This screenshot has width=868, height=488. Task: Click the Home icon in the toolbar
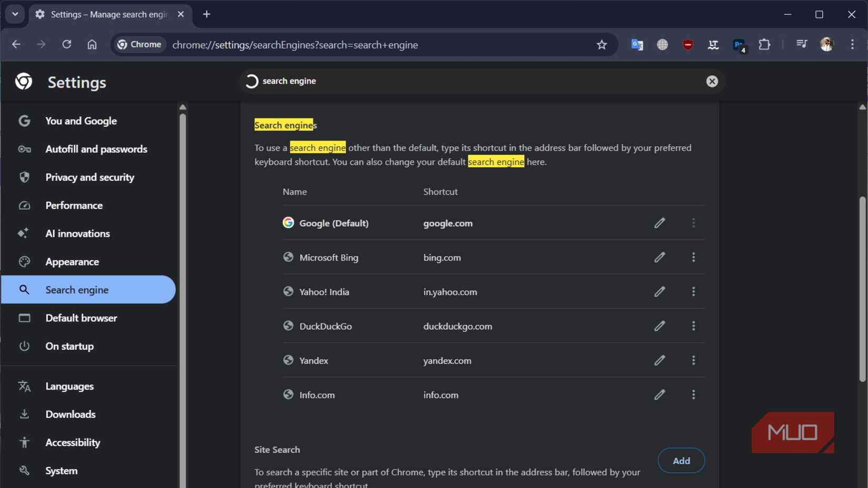click(92, 45)
